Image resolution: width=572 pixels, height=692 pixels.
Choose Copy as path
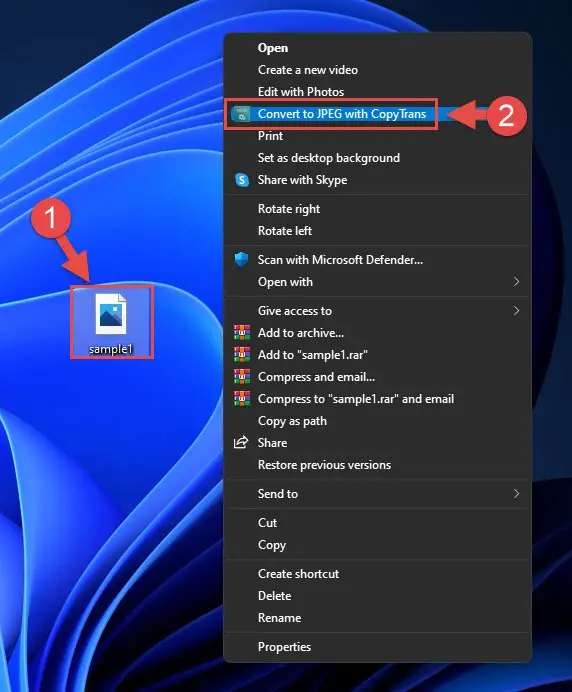(x=377, y=421)
